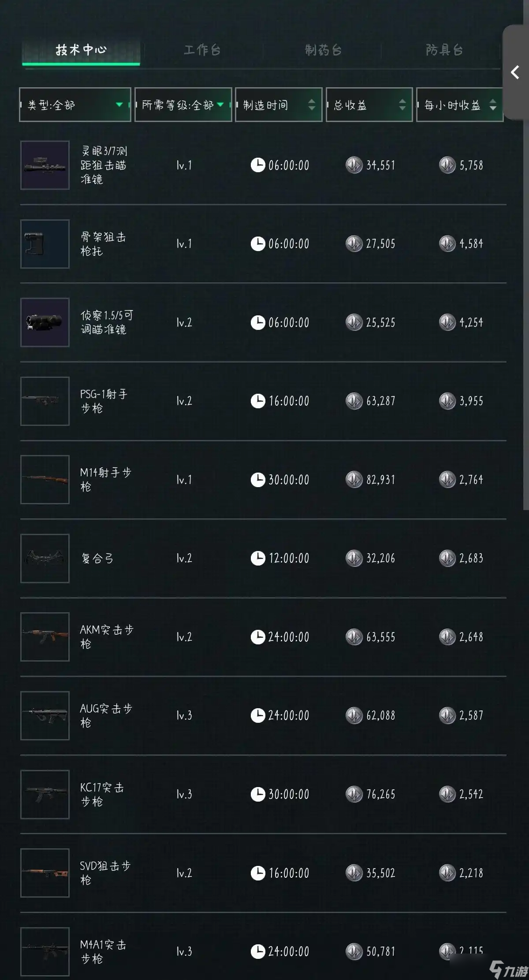Screen dimensions: 529x980
Task: Go to the 防具台 tab
Action: [x=444, y=50]
